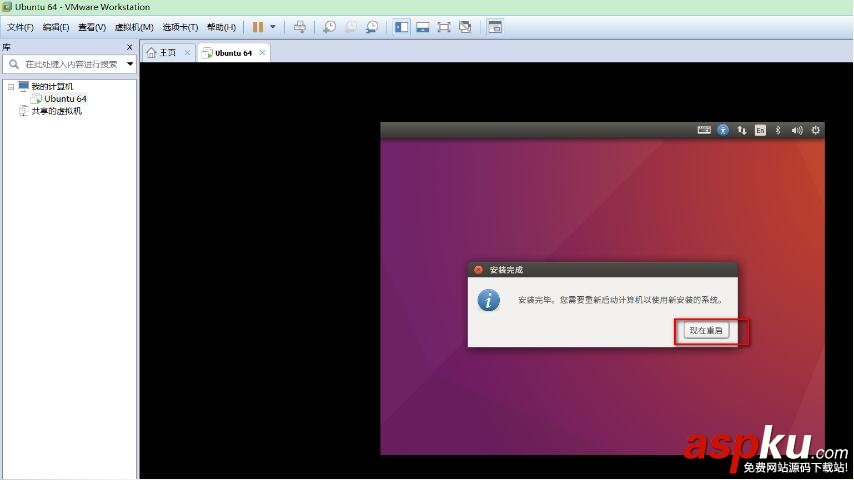
Task: Close the 安装完成 dialog with red button
Action: pos(478,270)
